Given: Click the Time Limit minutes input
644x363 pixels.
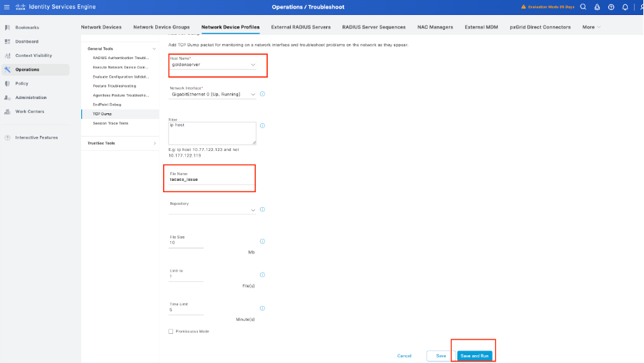Looking at the screenshot, I should pos(186,310).
